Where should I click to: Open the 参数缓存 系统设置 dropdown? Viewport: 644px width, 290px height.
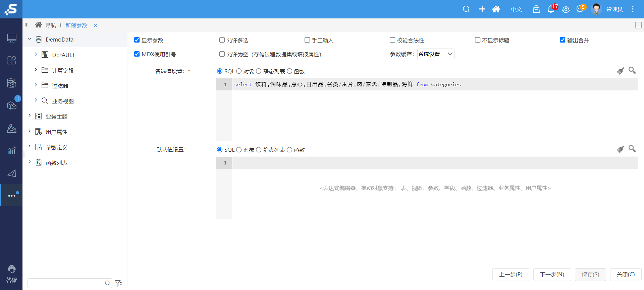click(x=436, y=54)
